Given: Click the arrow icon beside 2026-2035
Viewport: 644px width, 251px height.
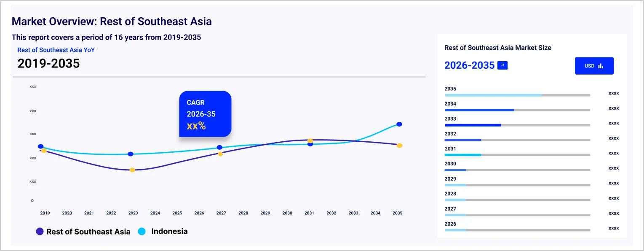Looking at the screenshot, I should tap(502, 65).
